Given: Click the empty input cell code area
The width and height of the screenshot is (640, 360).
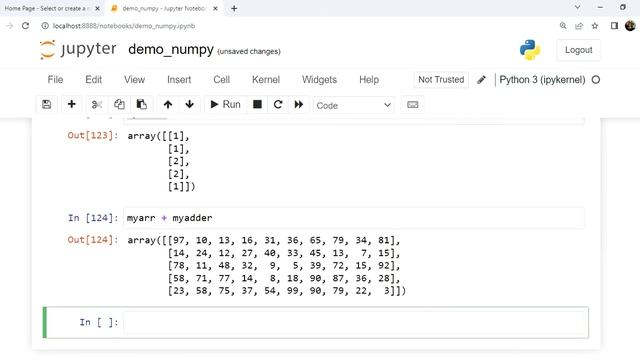Looking at the screenshot, I should (x=353, y=322).
